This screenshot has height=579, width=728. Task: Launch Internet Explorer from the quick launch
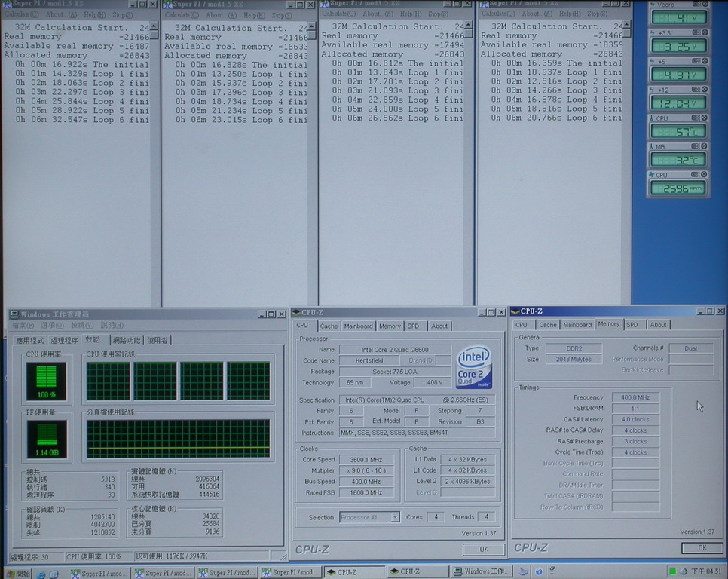point(41,574)
